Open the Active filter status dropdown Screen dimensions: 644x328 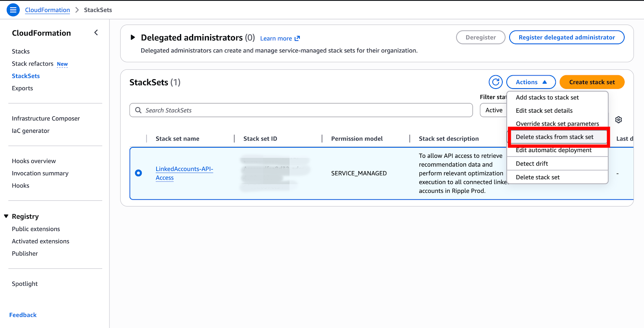pyautogui.click(x=493, y=110)
